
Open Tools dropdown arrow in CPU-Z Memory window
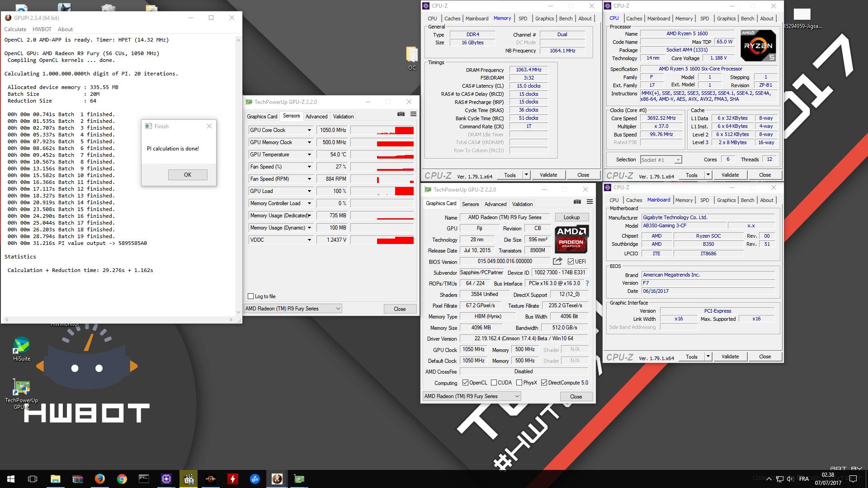526,175
